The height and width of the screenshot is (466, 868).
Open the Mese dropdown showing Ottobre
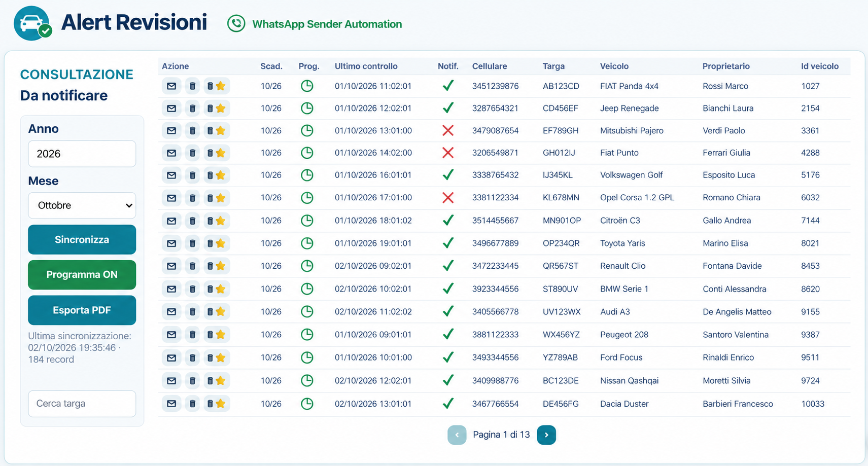coord(82,205)
